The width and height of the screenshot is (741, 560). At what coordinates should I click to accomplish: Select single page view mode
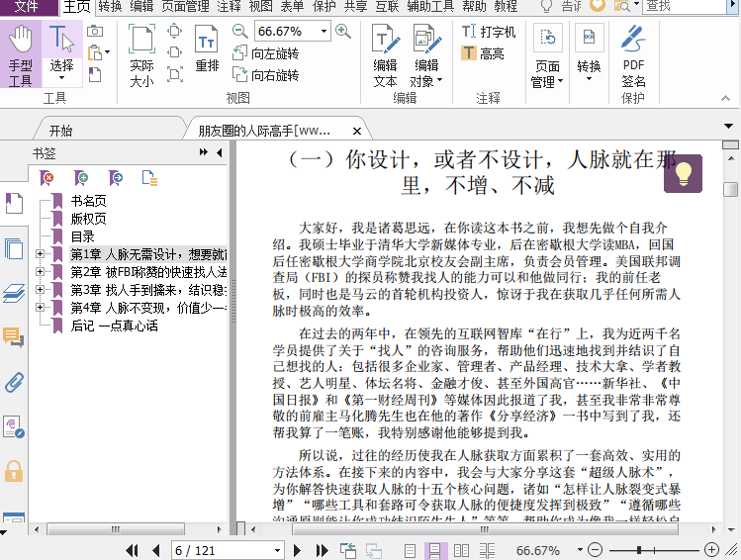click(411, 550)
